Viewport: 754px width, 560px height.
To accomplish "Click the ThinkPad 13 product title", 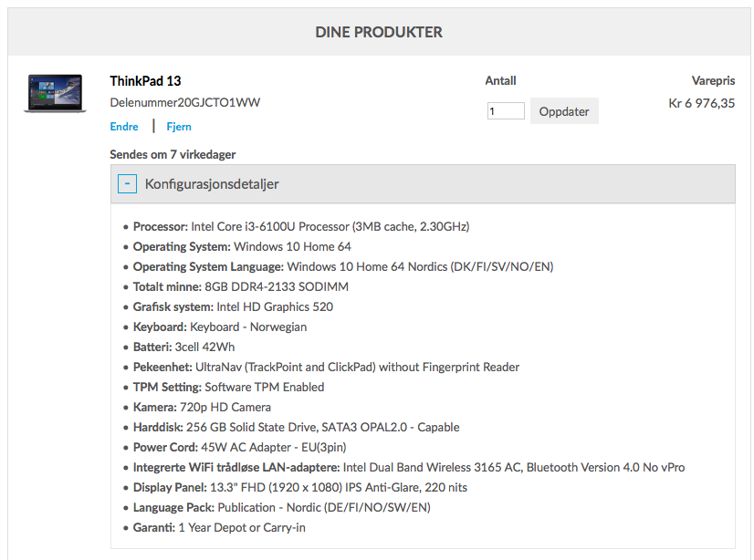I will coord(145,80).
